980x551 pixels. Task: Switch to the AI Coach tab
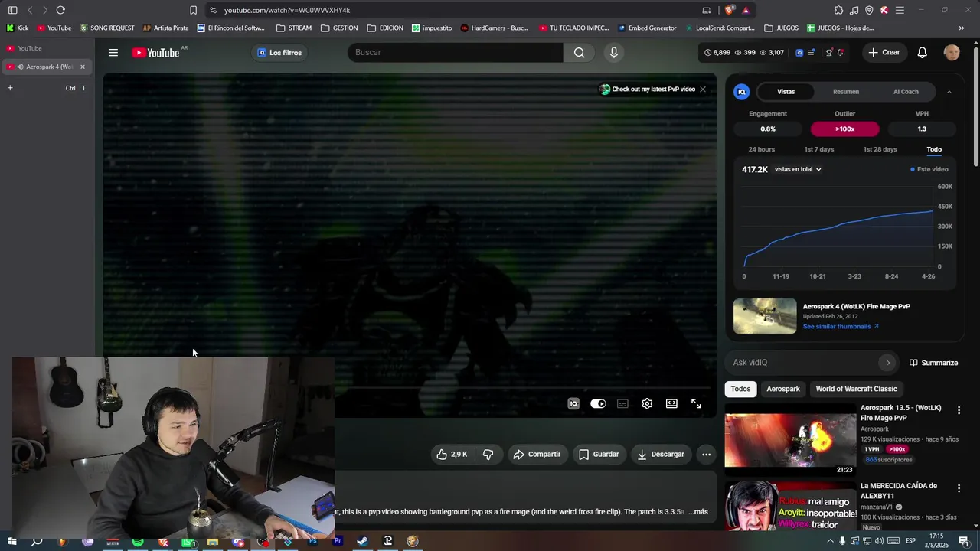pyautogui.click(x=906, y=92)
